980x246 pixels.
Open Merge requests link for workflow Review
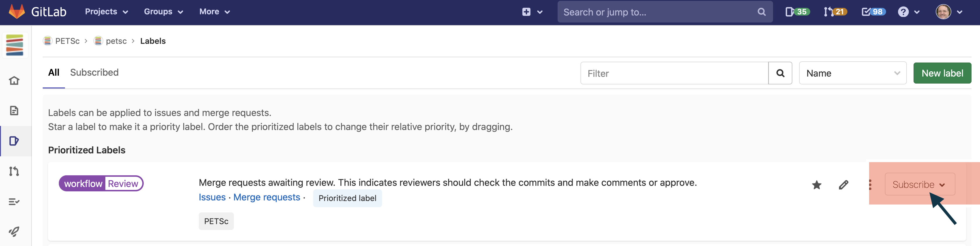click(x=267, y=198)
